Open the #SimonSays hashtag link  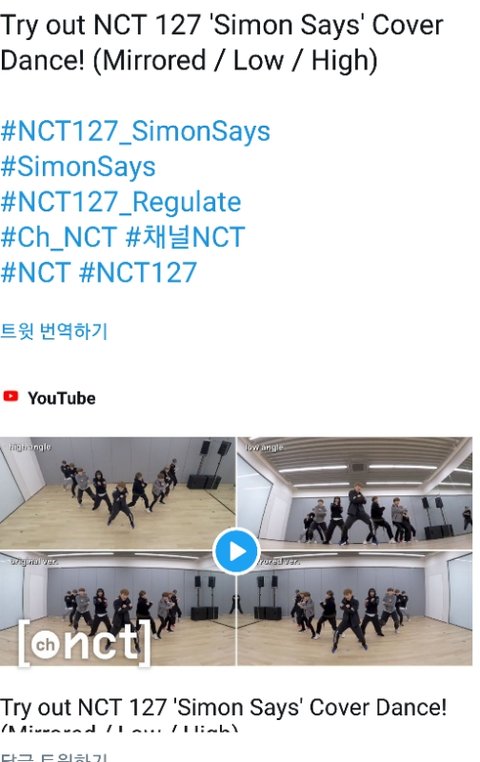78,167
